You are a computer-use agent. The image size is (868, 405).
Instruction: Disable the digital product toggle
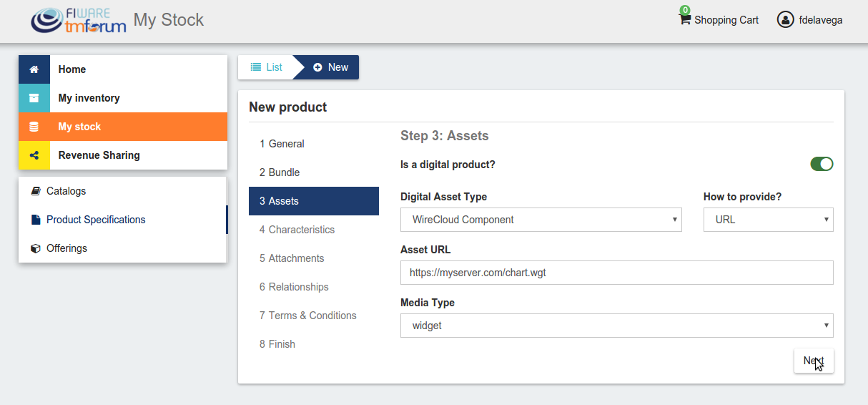click(822, 165)
